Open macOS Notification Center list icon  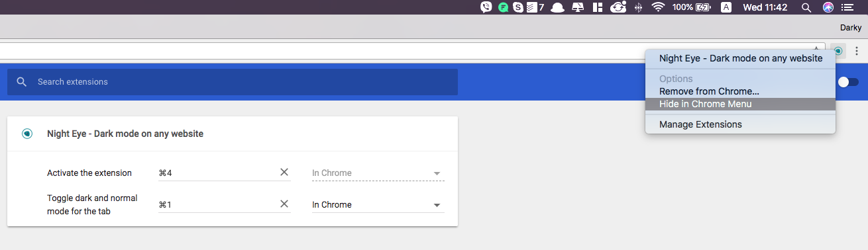click(847, 7)
